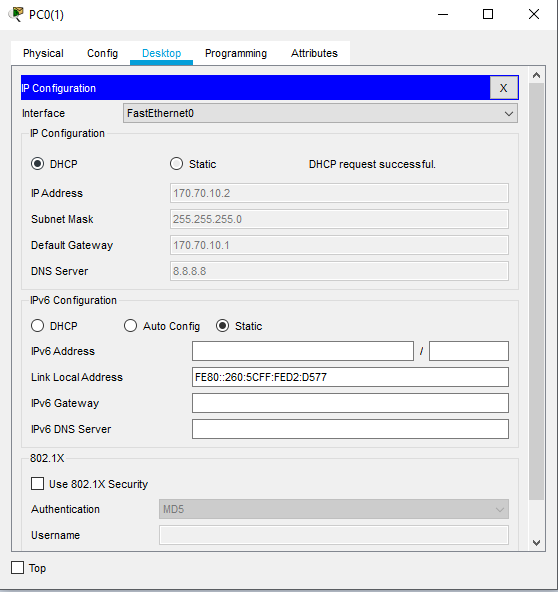Select the IPv4 DHCP radio button
The image size is (558, 592).
point(37,164)
